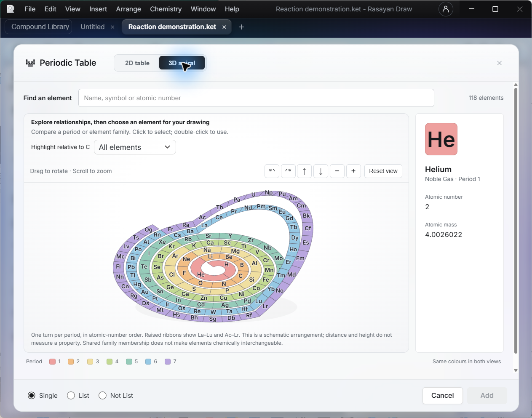The width and height of the screenshot is (532, 418).
Task: Open the File menu
Action: 30,9
